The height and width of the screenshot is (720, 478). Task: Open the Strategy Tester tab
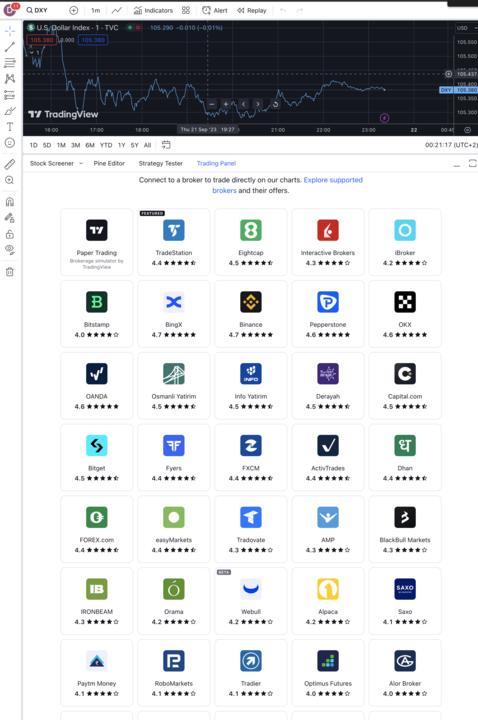pos(161,163)
